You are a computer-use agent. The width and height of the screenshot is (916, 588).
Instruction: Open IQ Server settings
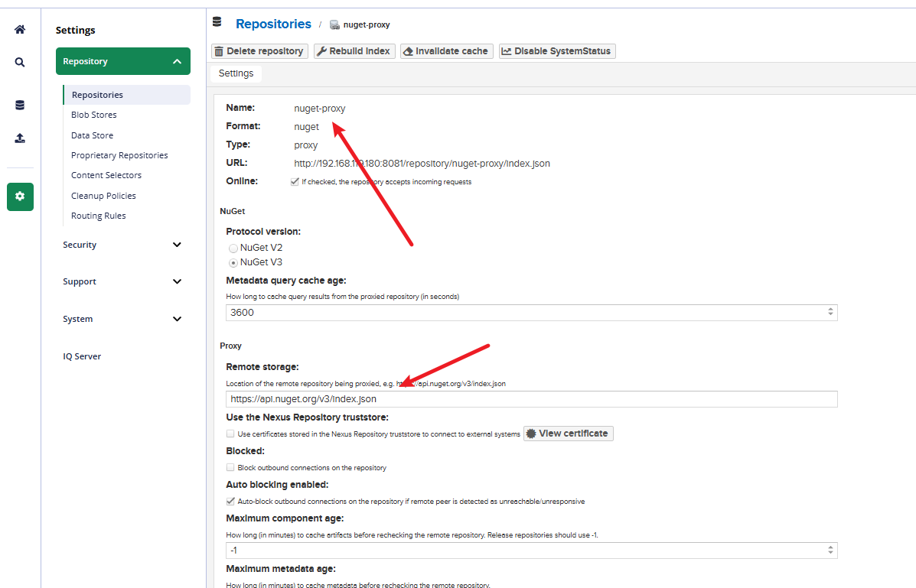point(82,356)
